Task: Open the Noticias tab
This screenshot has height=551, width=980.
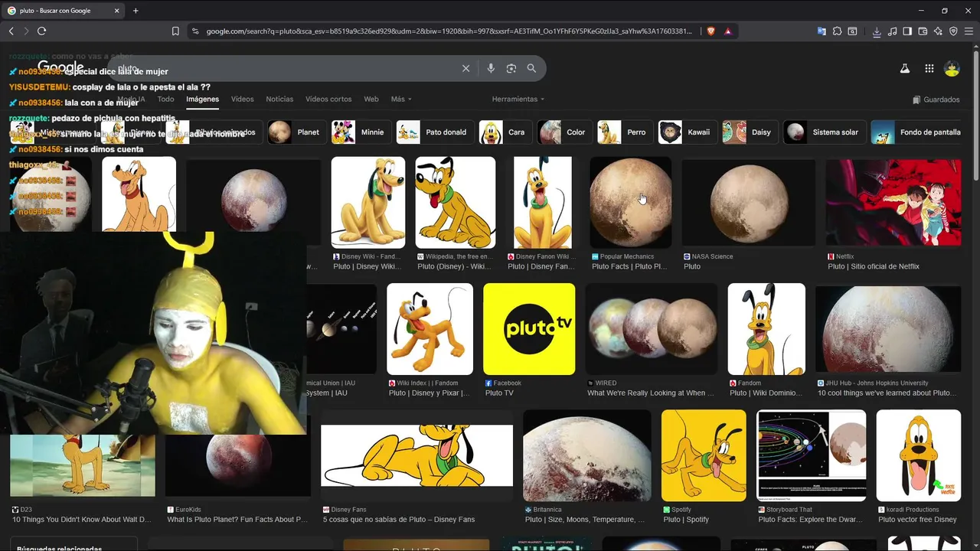Action: tap(279, 99)
